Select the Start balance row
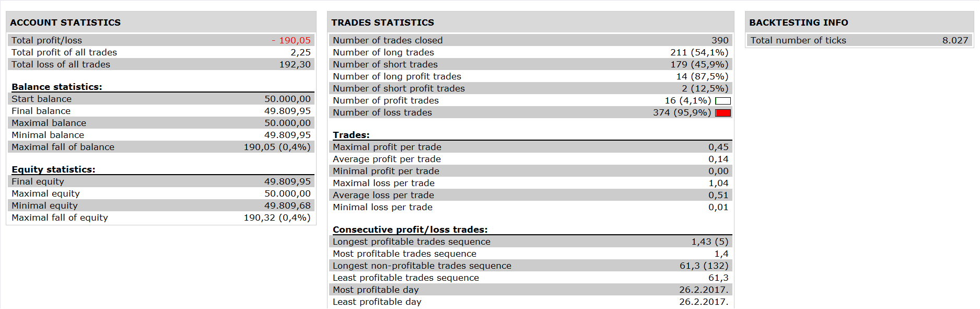 pos(161,99)
